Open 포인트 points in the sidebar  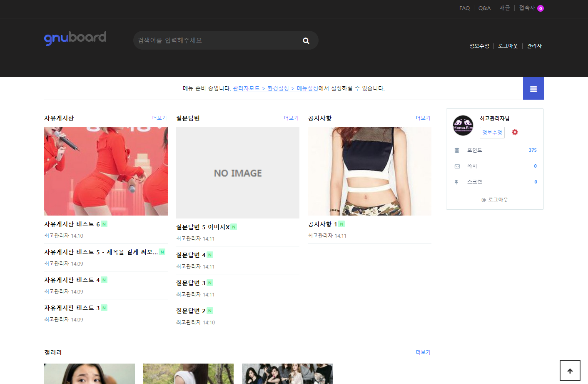pyautogui.click(x=474, y=150)
